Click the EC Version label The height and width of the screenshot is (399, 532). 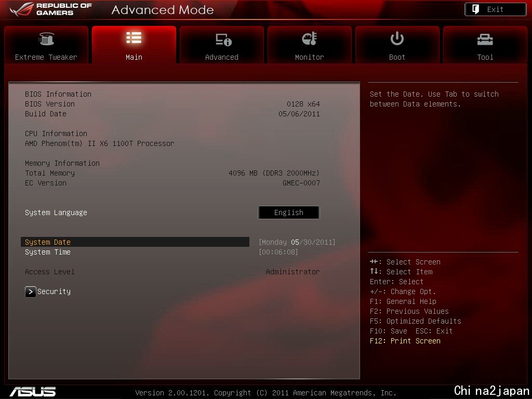[46, 183]
